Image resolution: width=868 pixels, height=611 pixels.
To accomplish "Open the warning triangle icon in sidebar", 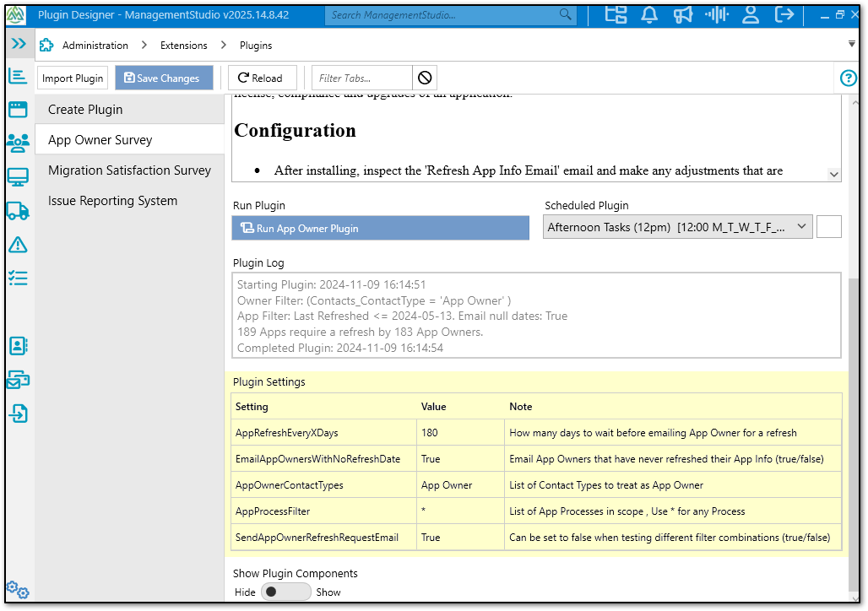I will click(18, 245).
